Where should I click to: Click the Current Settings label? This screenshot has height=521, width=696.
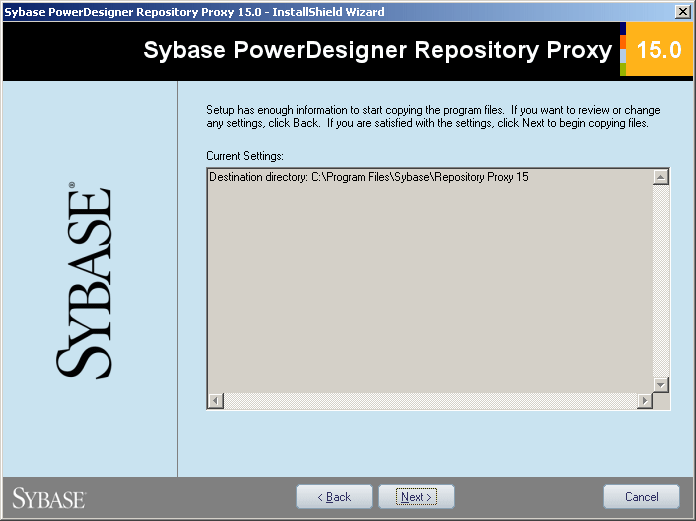pyautogui.click(x=245, y=156)
